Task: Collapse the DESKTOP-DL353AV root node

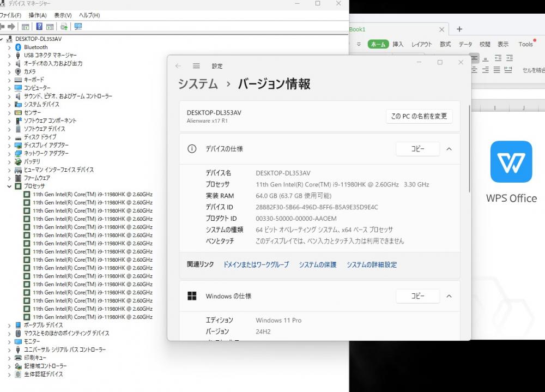Action: point(2,39)
